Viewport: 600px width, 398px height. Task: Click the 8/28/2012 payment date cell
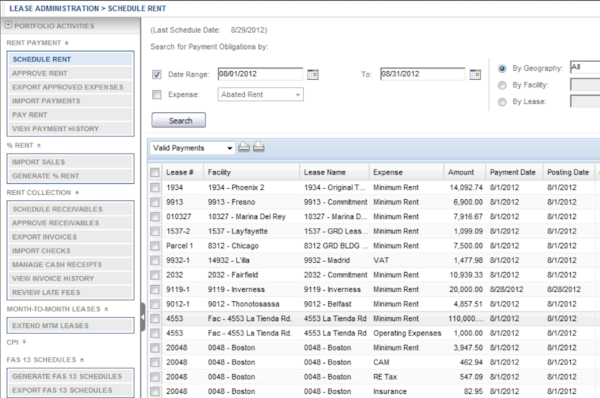pos(506,289)
